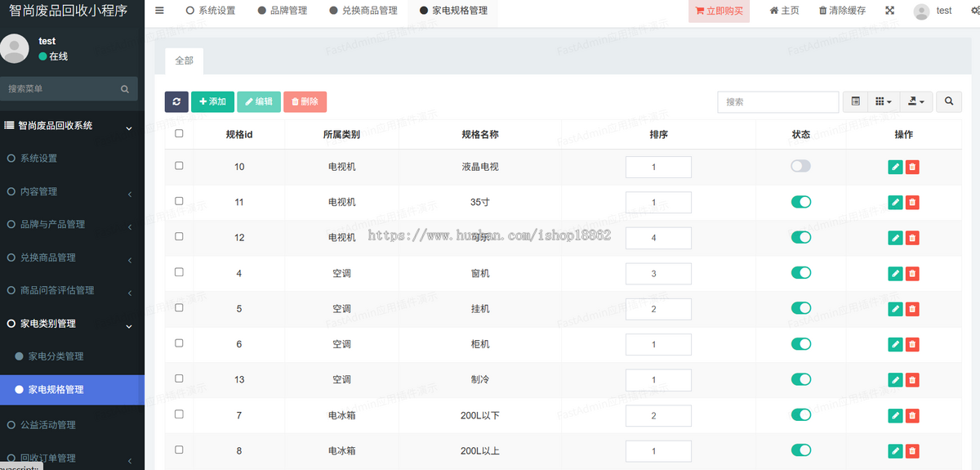This screenshot has height=470, width=980.
Task: Click the test user avatar in the header
Action: 921,11
